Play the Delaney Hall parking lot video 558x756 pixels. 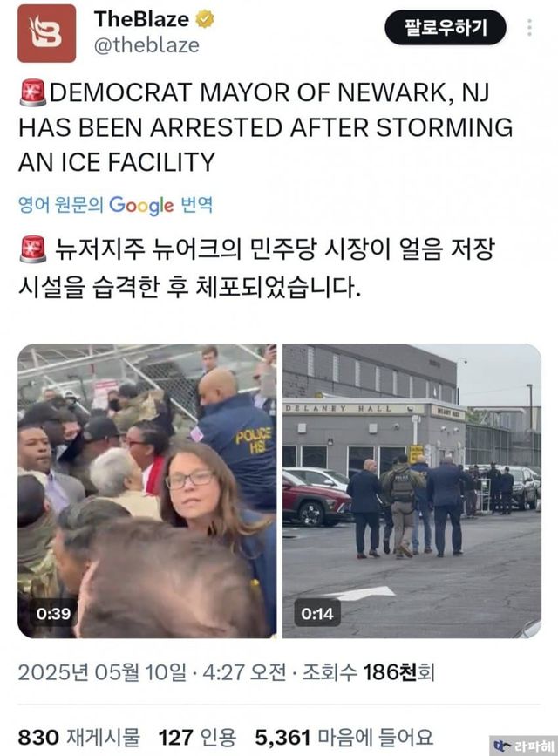coord(412,491)
